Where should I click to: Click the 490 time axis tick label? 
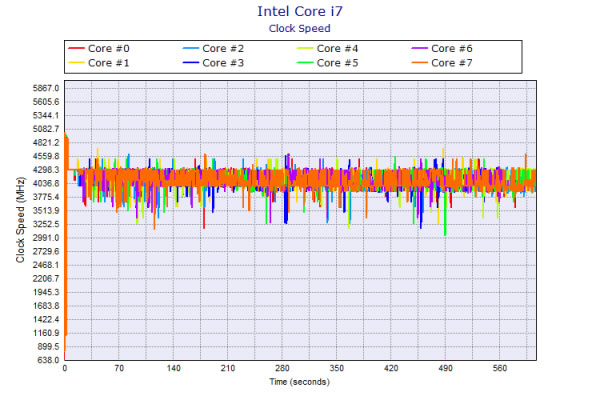445,369
